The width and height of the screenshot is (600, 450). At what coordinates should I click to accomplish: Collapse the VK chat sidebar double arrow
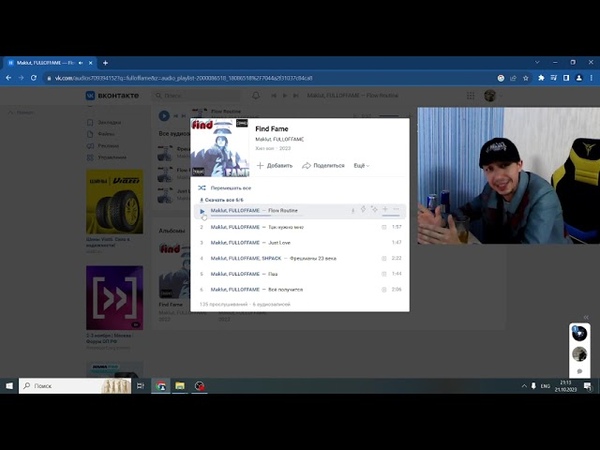coord(585,317)
